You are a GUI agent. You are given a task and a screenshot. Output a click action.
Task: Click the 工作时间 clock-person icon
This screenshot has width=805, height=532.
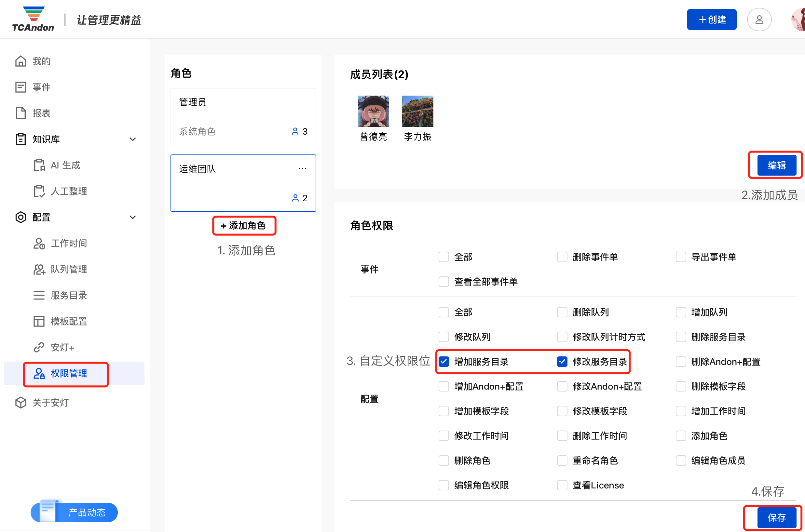click(39, 243)
